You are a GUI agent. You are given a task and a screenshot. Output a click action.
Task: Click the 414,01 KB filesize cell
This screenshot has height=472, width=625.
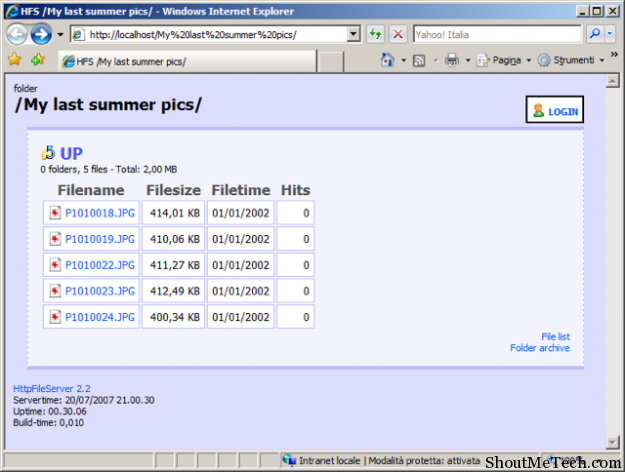tap(173, 213)
